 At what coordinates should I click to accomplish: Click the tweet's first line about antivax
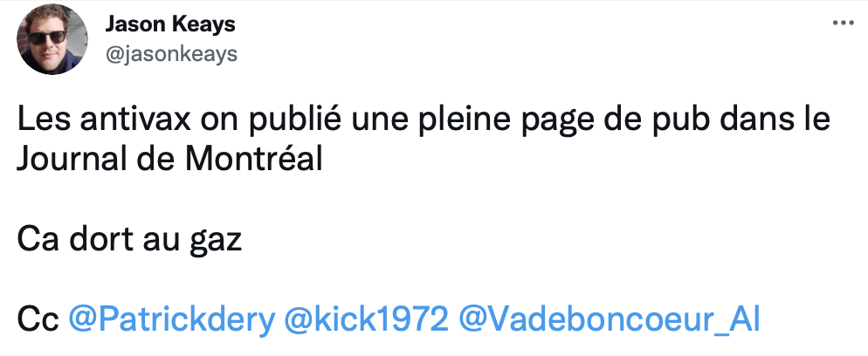pyautogui.click(x=424, y=121)
